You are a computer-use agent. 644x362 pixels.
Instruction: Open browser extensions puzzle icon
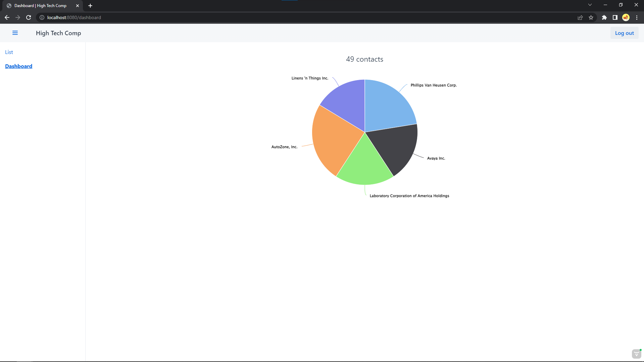604,17
